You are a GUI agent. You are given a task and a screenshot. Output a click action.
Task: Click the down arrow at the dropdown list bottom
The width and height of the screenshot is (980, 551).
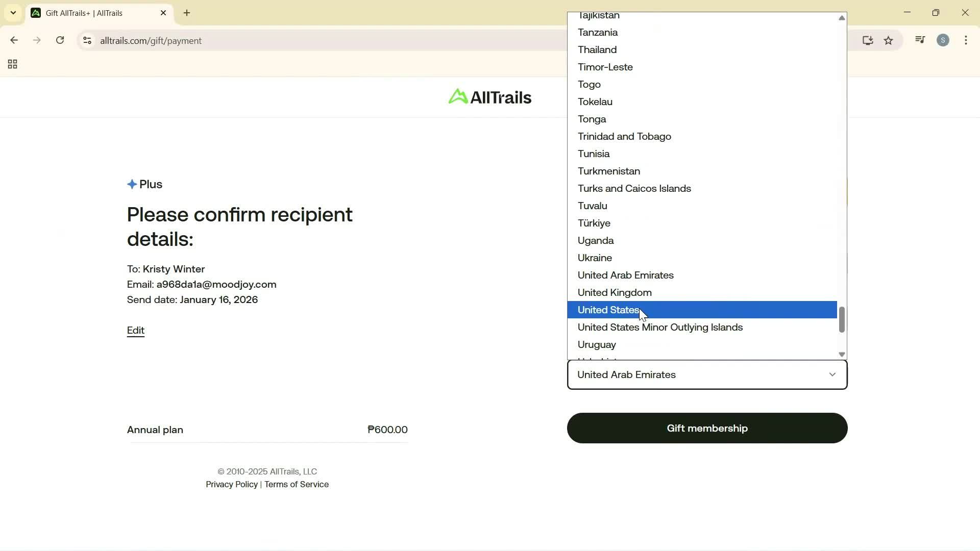point(841,354)
